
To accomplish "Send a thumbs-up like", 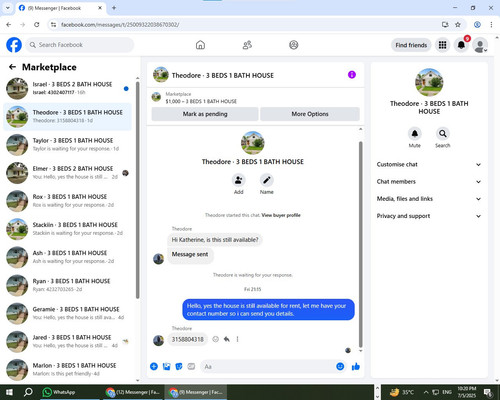I will pos(356,367).
